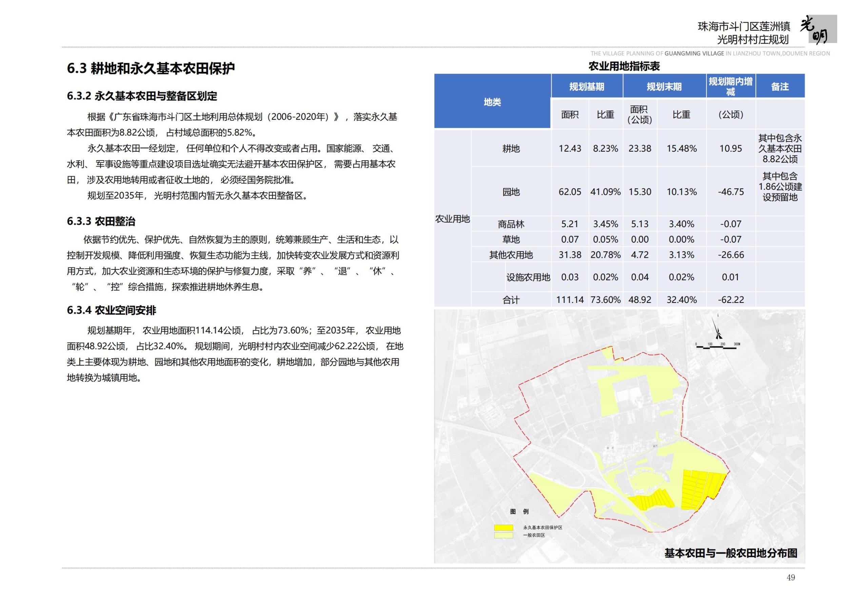Click the 62.05 value in 园地 row
The height and width of the screenshot is (614, 868).
(570, 192)
